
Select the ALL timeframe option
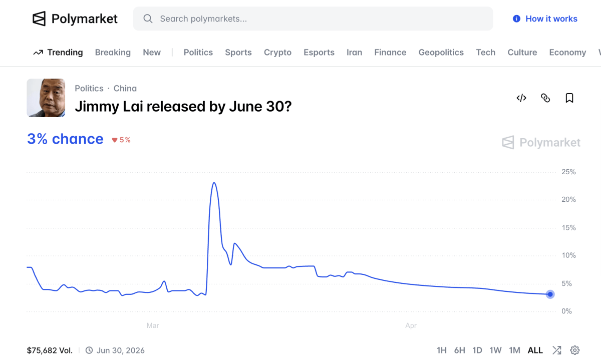point(535,350)
